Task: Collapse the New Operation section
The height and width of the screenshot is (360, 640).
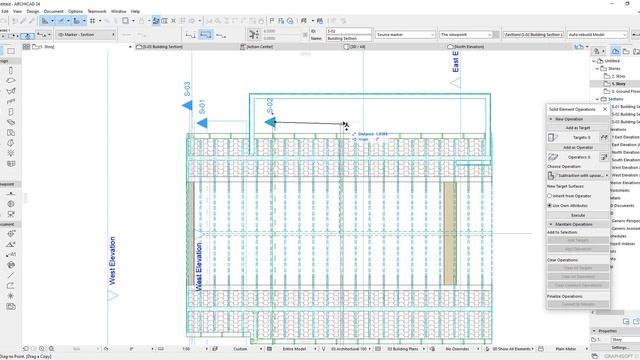Action: point(551,119)
